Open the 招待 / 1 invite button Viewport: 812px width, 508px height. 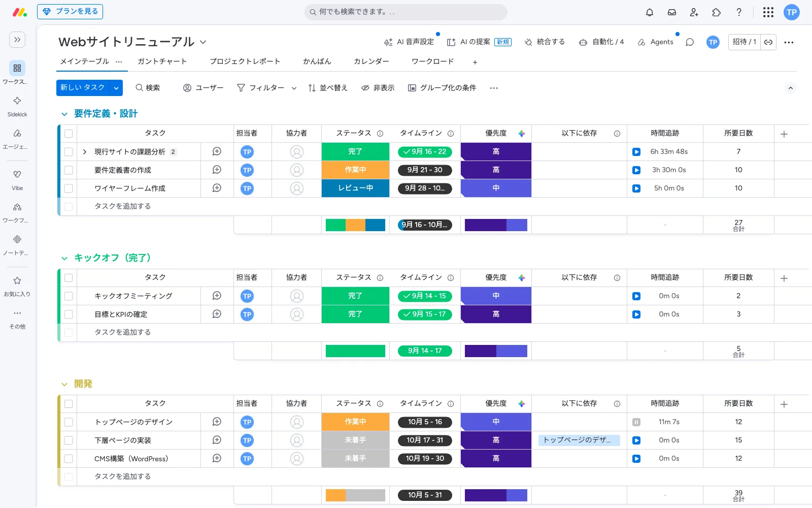(x=745, y=42)
